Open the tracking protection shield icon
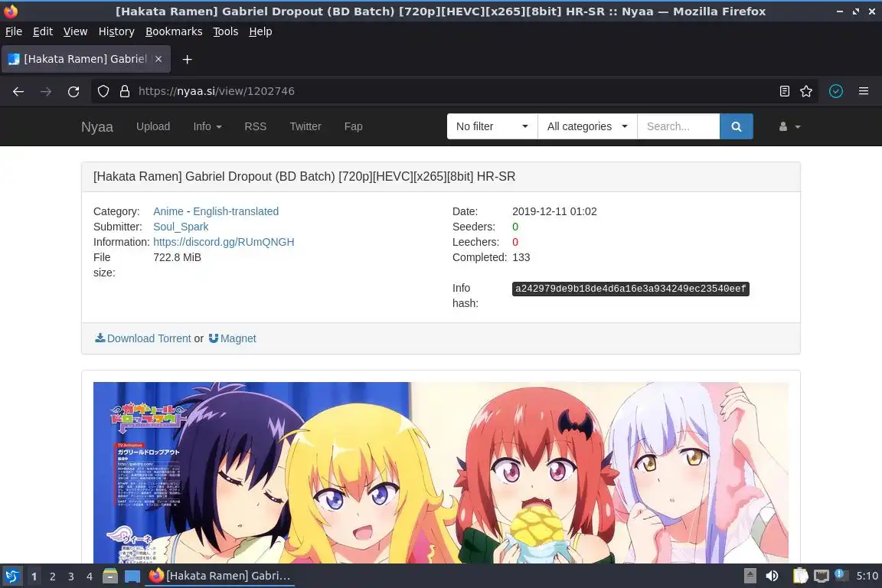 tap(103, 91)
